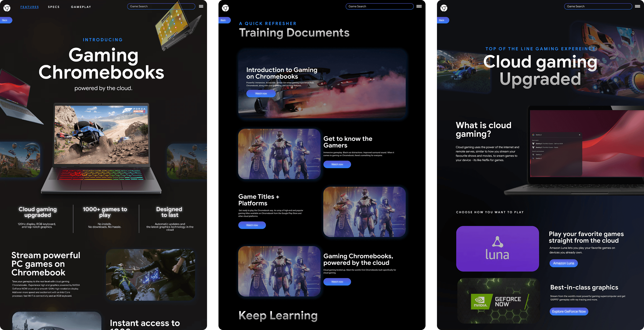Viewport: 644px width, 330px height.
Task: Click Watch now under Game Titles + Platforms
Action: 252,225
